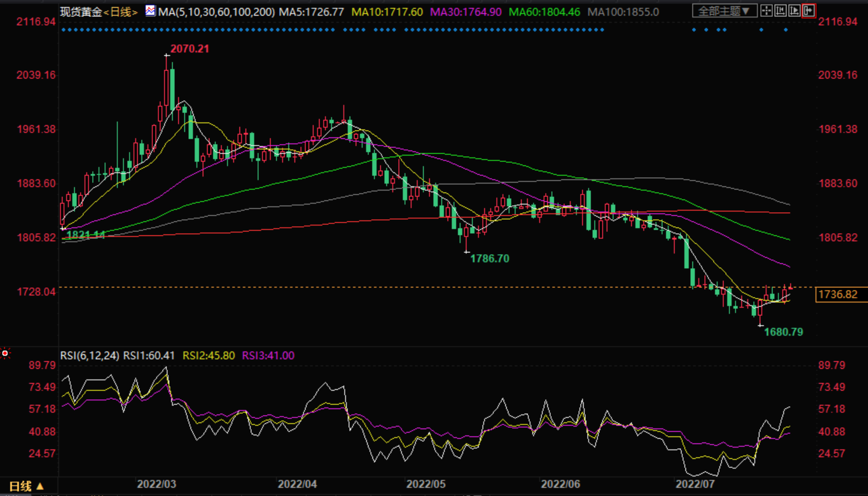This screenshot has width=868, height=496.
Task: Select the magenta MA30:1764.90 legend entry
Action: [x=466, y=12]
